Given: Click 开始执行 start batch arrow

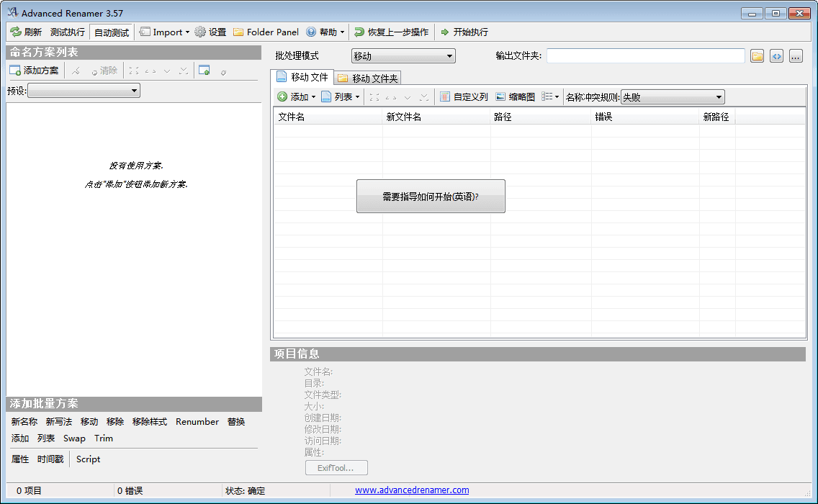Looking at the screenshot, I should 445,32.
